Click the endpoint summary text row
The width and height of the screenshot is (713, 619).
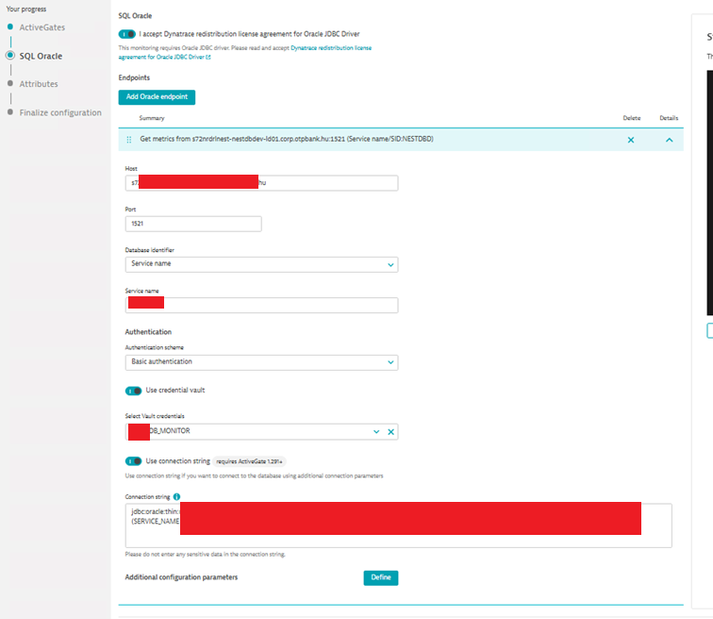[x=286, y=139]
